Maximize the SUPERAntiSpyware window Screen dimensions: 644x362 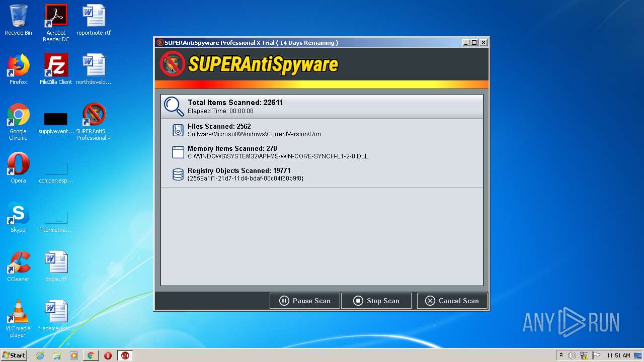[474, 43]
